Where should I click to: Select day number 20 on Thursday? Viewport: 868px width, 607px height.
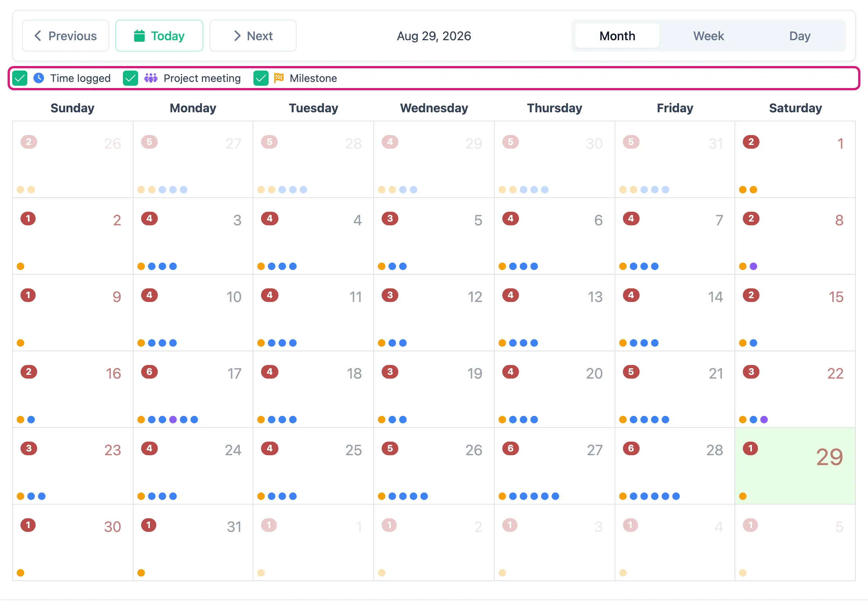pyautogui.click(x=594, y=374)
